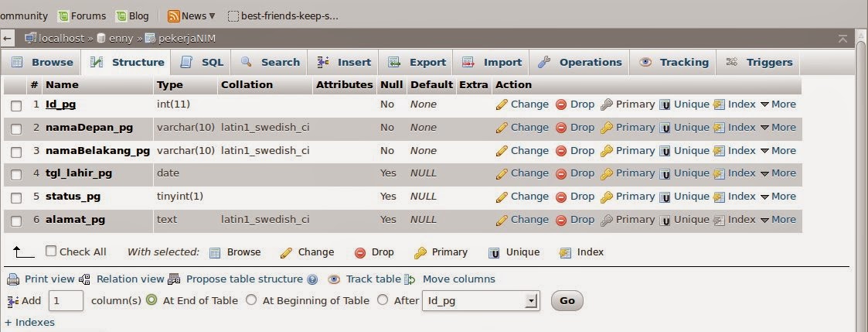
Task: Open the After column dropdown showing Id_pg
Action: (x=481, y=301)
